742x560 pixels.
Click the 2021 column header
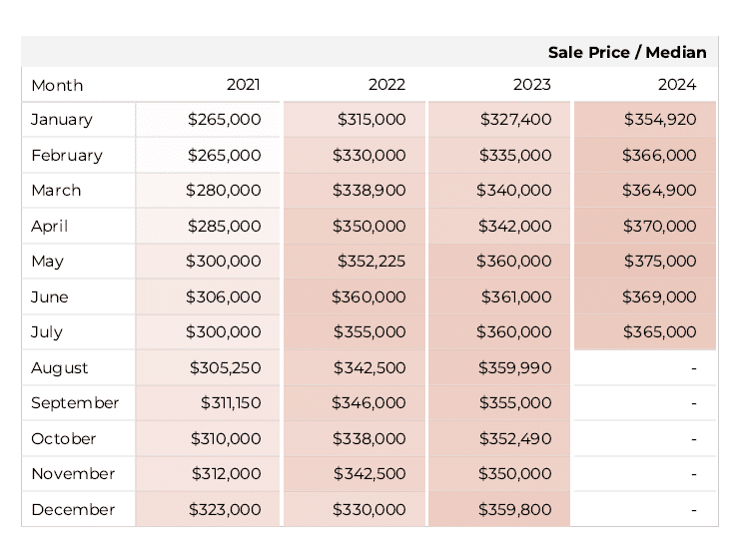point(244,84)
